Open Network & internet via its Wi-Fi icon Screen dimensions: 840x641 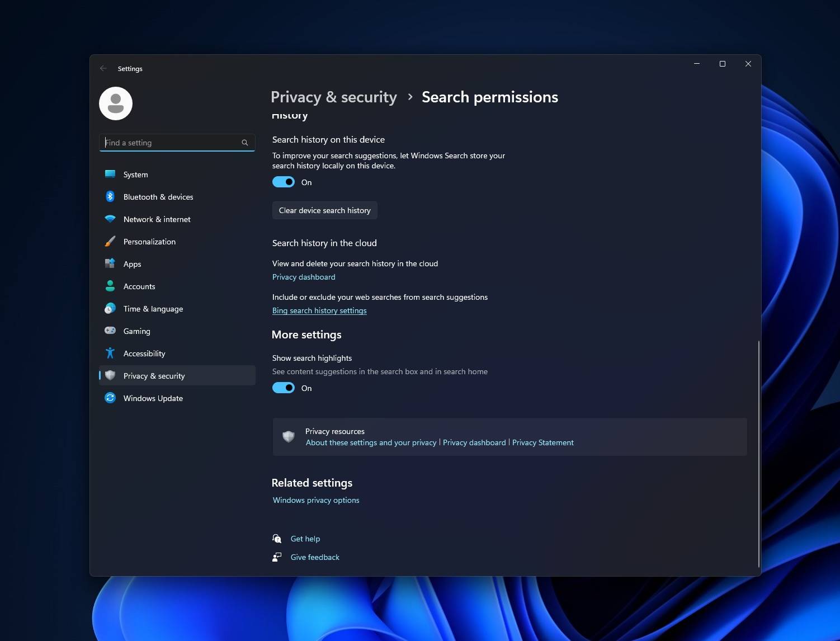pyautogui.click(x=110, y=219)
